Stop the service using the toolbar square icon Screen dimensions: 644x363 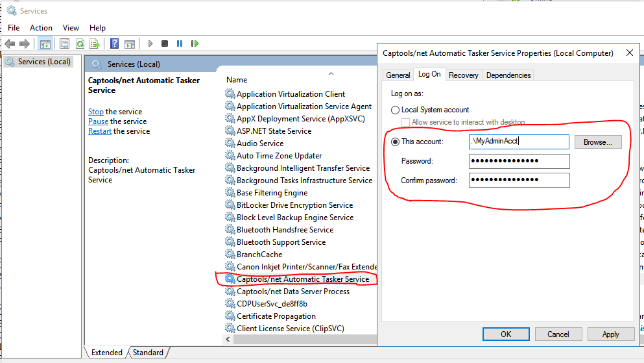point(165,44)
